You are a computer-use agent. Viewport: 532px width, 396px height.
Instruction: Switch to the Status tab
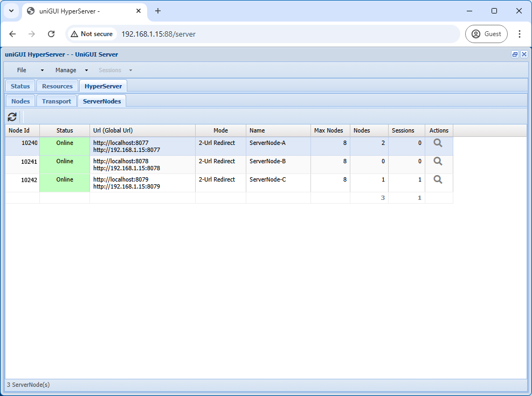tap(20, 86)
